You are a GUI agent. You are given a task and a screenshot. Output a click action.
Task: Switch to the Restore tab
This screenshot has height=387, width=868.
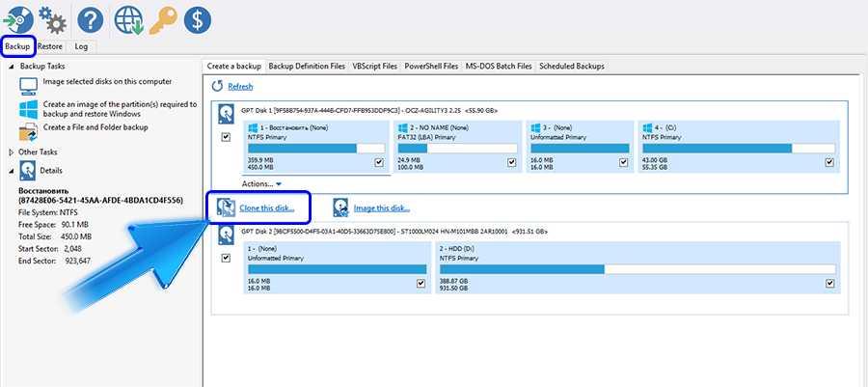click(50, 44)
